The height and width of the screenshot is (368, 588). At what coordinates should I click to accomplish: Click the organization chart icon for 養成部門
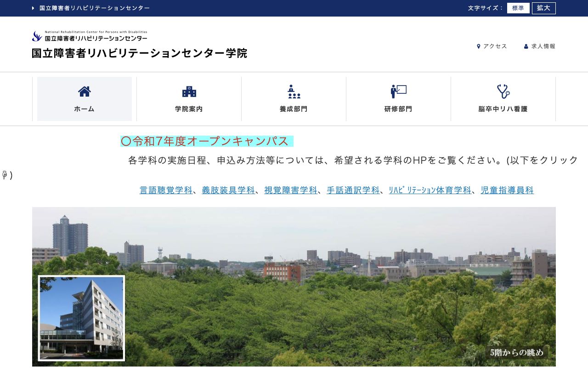(x=294, y=91)
